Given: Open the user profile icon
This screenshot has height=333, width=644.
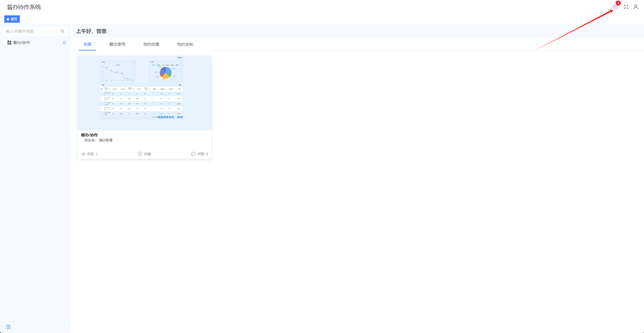Looking at the screenshot, I should pyautogui.click(x=636, y=7).
